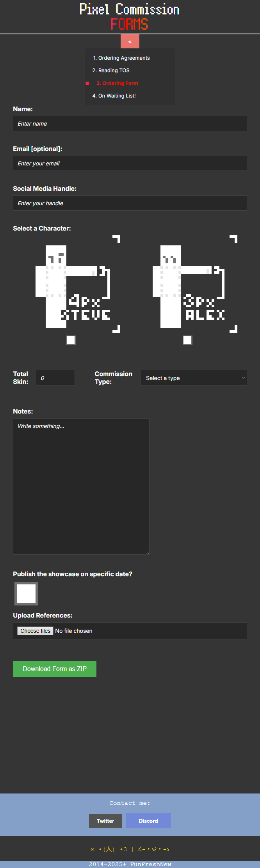
Task: Check the Alex character checkbox
Action: pyautogui.click(x=187, y=340)
